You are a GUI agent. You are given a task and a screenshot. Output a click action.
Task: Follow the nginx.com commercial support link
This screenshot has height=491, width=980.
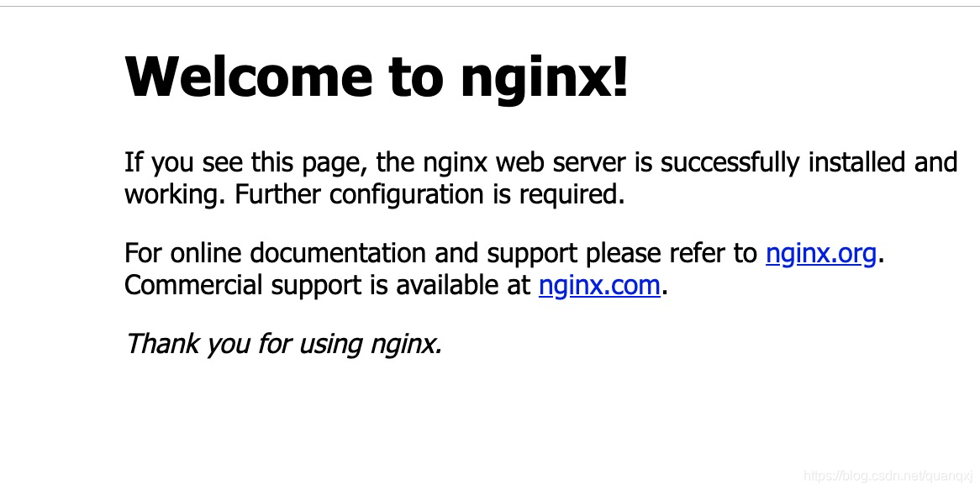599,286
